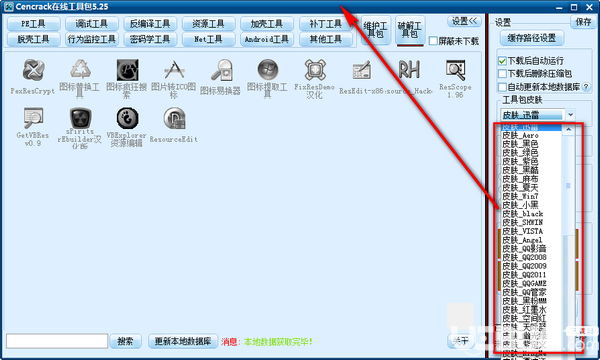Choose 皮肤_黑色 from skin list
The height and width of the screenshot is (360, 600).
(531, 144)
